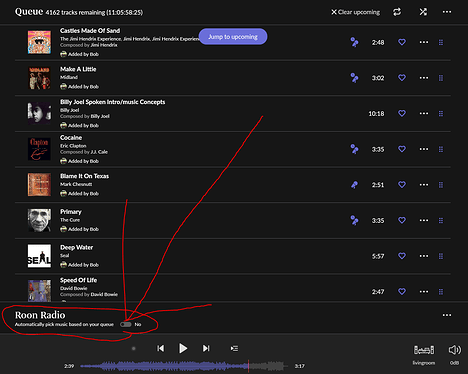
Task: Open Midland album cover thumbnail
Action: [x=39, y=78]
